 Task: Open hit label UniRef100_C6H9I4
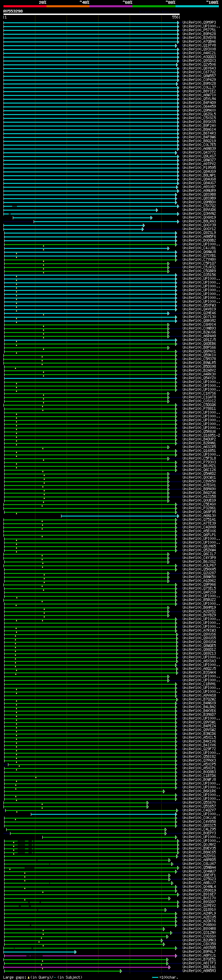point(199,324)
